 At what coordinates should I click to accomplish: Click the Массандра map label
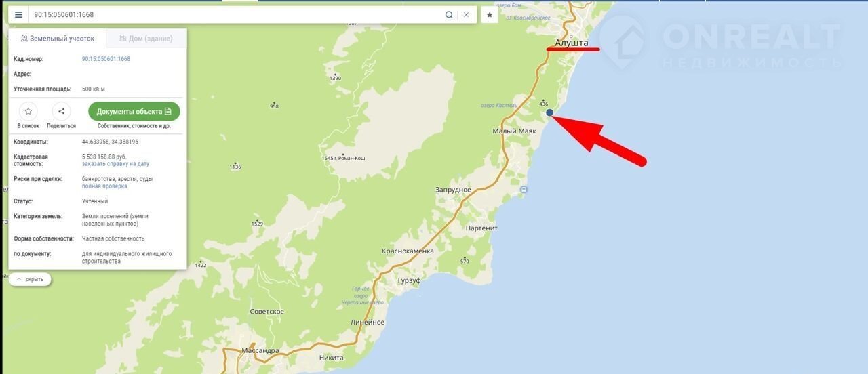(260, 351)
